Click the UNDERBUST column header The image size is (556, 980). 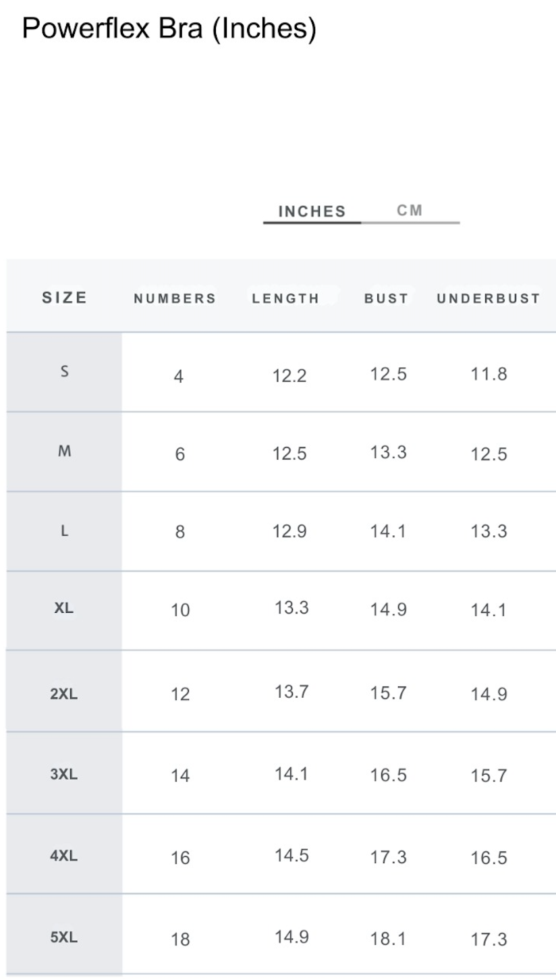click(x=489, y=298)
